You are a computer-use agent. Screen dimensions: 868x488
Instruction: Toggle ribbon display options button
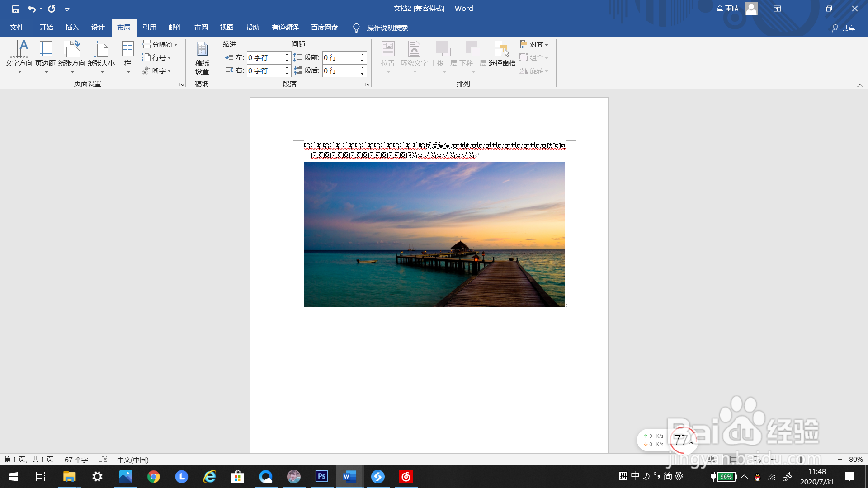[777, 9]
